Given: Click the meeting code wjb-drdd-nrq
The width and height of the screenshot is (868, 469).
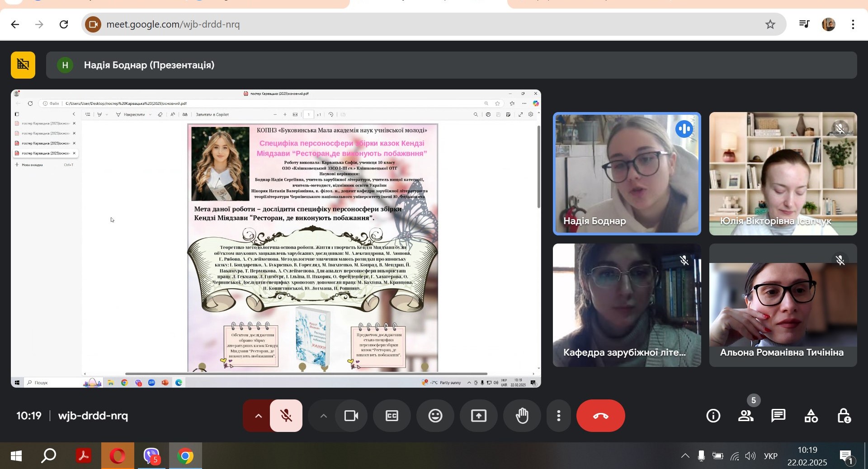Looking at the screenshot, I should click(93, 416).
